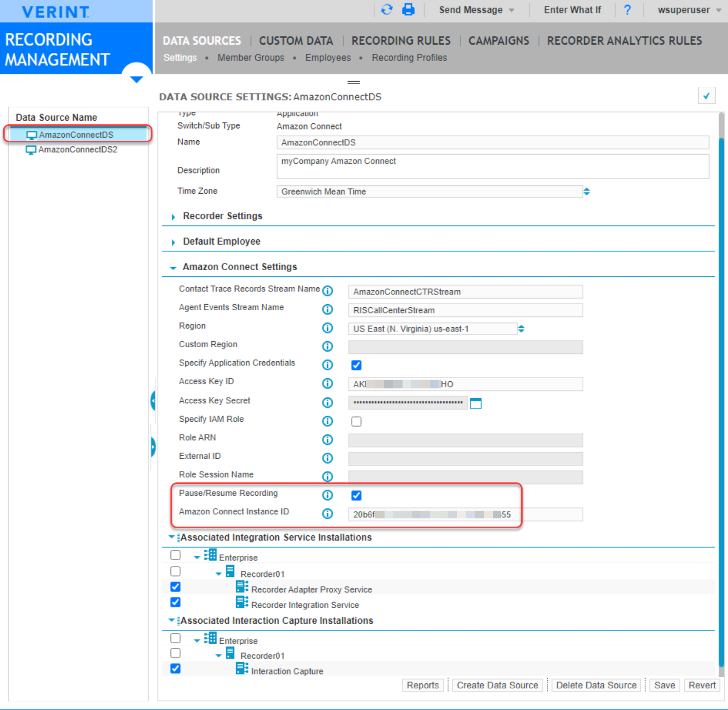728x710 pixels.
Task: Click Enter What If link
Action: pyautogui.click(x=572, y=10)
